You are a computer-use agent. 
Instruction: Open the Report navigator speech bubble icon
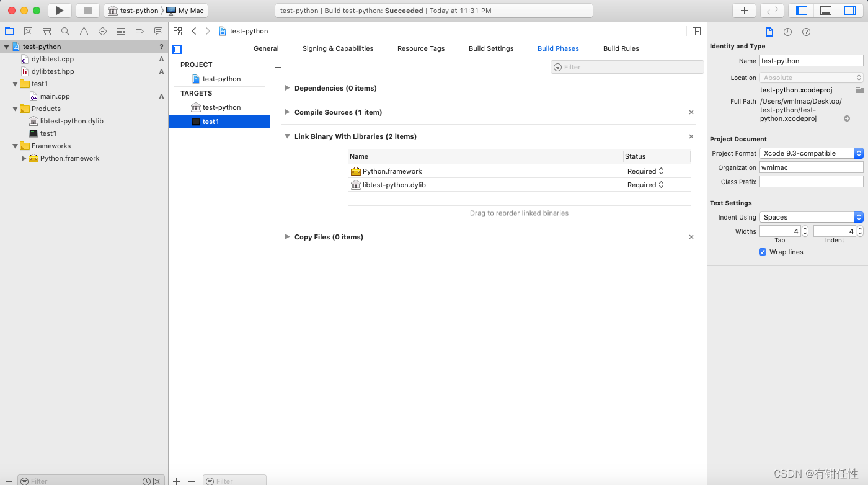pyautogui.click(x=158, y=31)
